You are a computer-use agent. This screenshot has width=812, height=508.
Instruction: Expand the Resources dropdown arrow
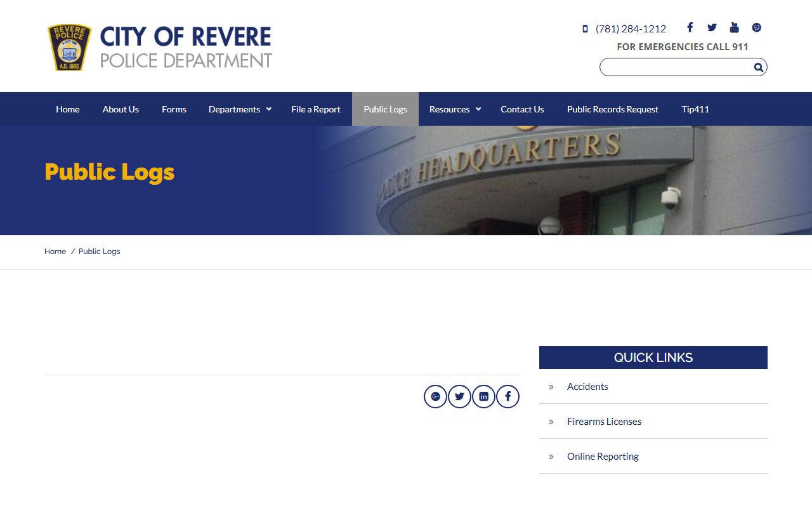pos(478,109)
